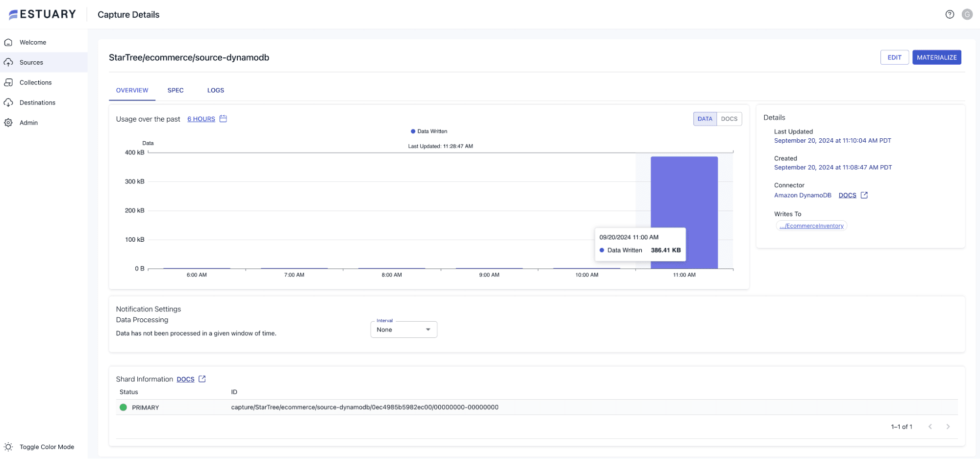The width and height of the screenshot is (980, 459).
Task: Click the calendar icon next to 6 HOURS
Action: click(x=223, y=119)
